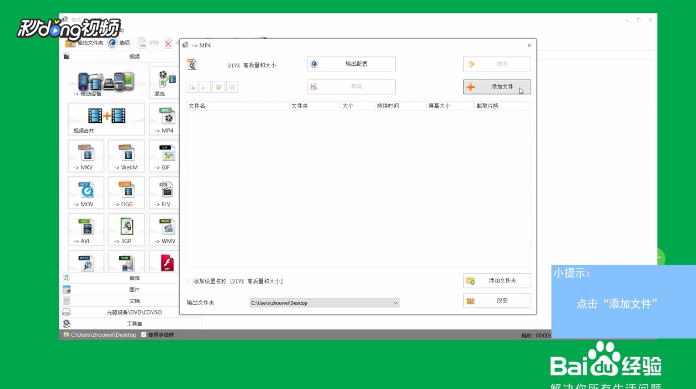Select the -> GIF conversion icon
Viewport: 696px width, 389px height.
[165, 156]
